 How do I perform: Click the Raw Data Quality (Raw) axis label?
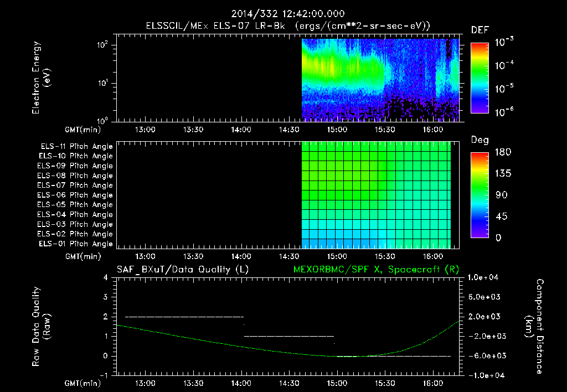tap(41, 327)
